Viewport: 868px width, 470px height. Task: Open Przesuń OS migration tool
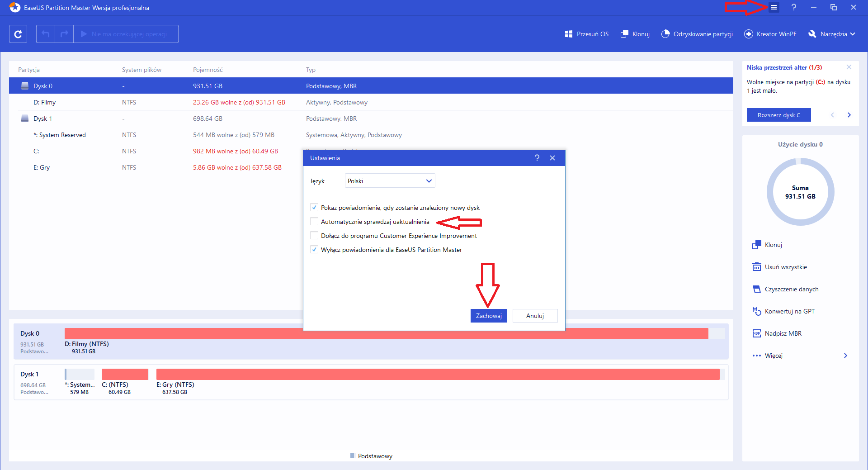(x=587, y=34)
